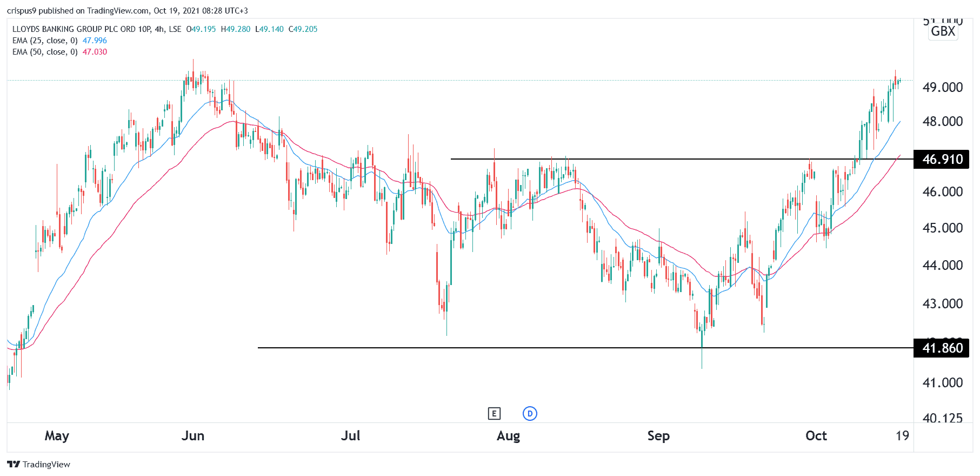Click the Oct label on time axis
980x476 pixels.
coord(816,436)
